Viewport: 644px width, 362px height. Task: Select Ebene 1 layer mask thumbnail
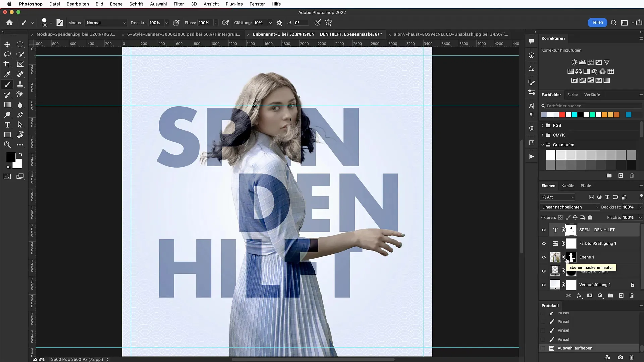click(571, 257)
